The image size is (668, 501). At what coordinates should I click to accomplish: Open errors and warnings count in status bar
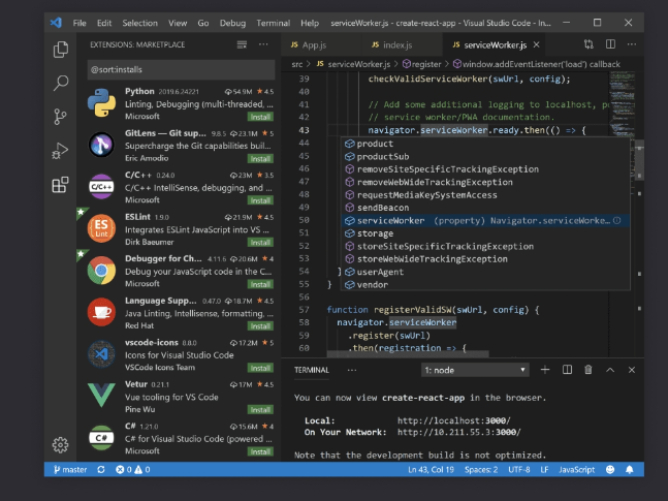click(133, 469)
